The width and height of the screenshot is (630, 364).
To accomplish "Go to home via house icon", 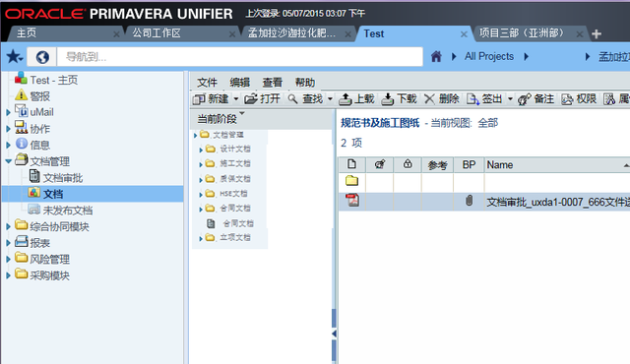I will (x=436, y=57).
